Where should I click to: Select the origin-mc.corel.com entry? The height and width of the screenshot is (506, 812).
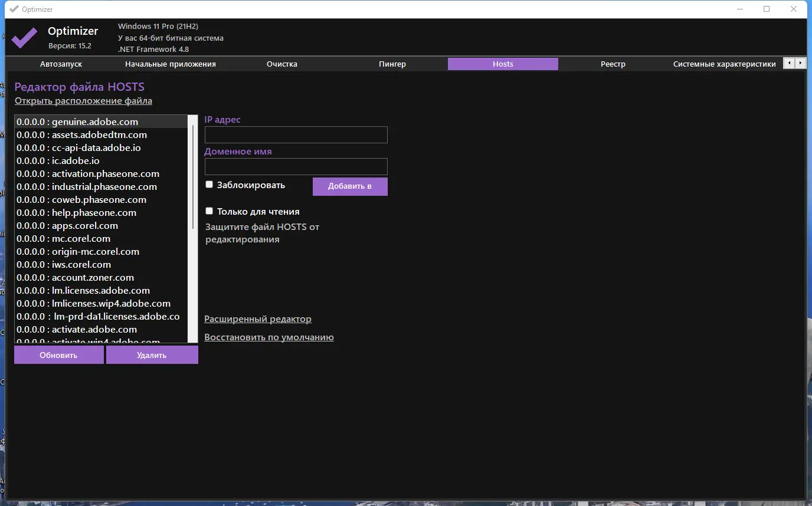tap(101, 251)
